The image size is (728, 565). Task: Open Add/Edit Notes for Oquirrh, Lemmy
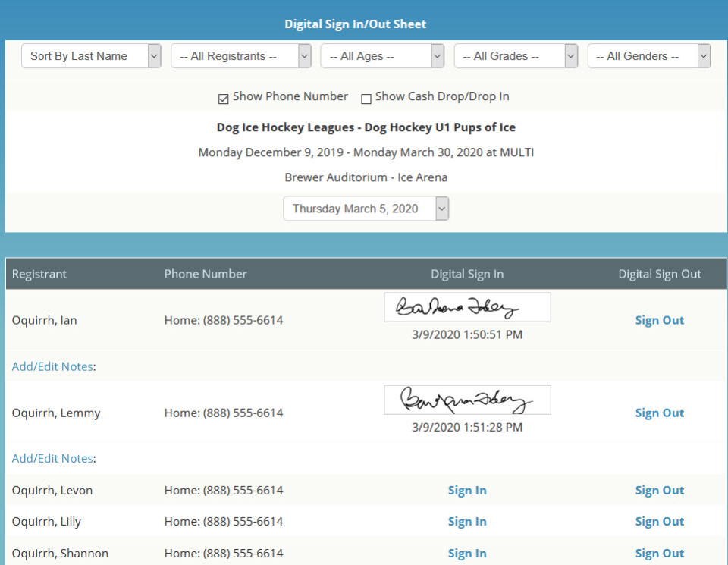coord(52,458)
